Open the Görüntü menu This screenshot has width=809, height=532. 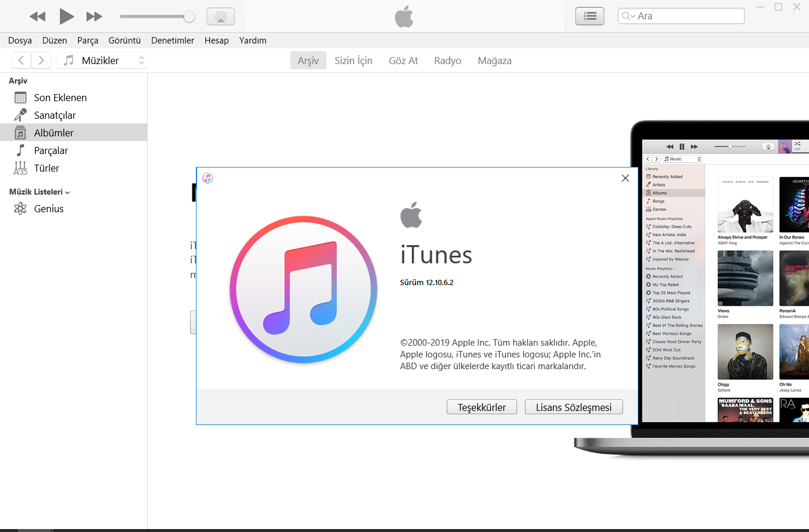pos(125,41)
